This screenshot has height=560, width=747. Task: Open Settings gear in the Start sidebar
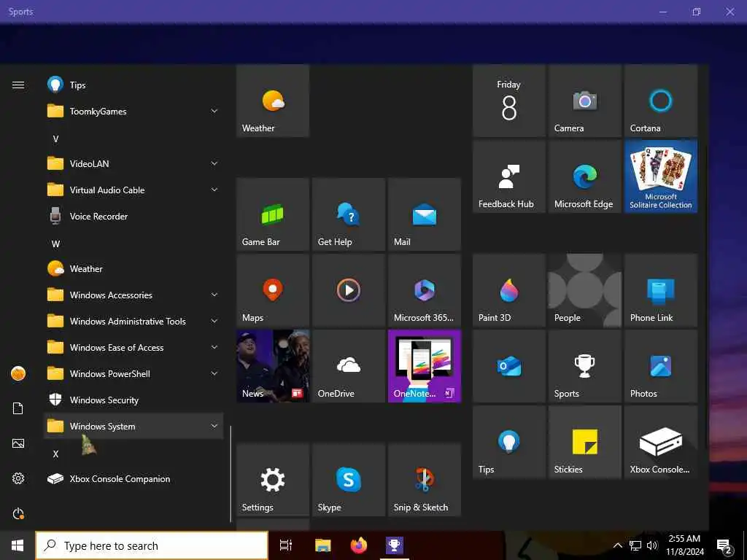tap(18, 478)
